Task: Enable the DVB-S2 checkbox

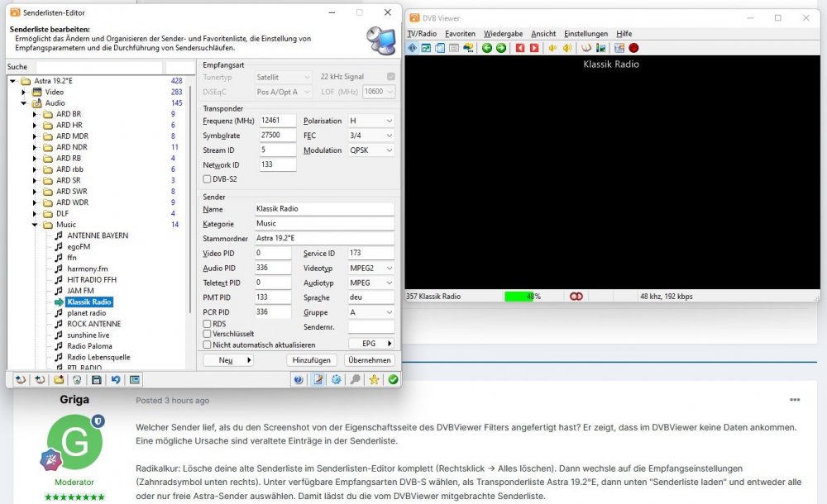Action: [208, 178]
